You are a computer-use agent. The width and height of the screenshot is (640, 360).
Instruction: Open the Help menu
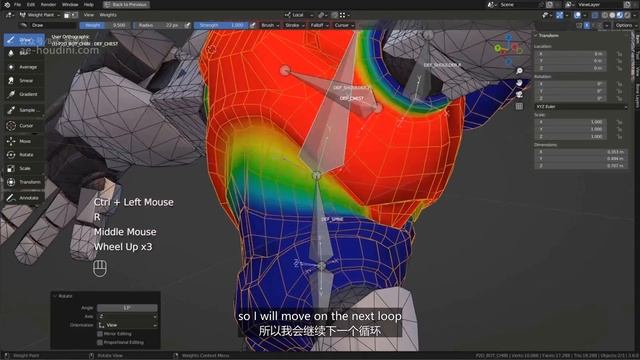point(89,4)
